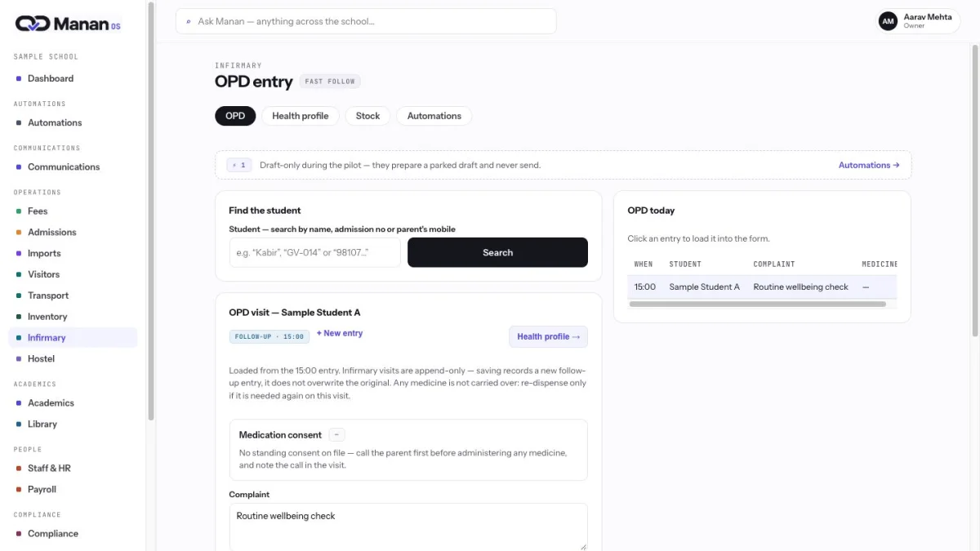Open the Automations tab under OPD entry
Image resolution: width=980 pixels, height=551 pixels.
[x=434, y=116]
